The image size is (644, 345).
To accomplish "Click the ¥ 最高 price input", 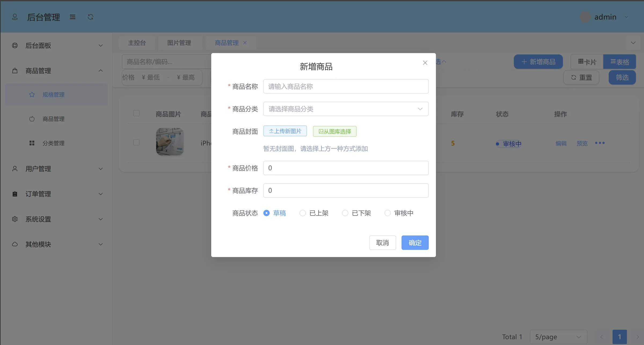I will (x=186, y=77).
